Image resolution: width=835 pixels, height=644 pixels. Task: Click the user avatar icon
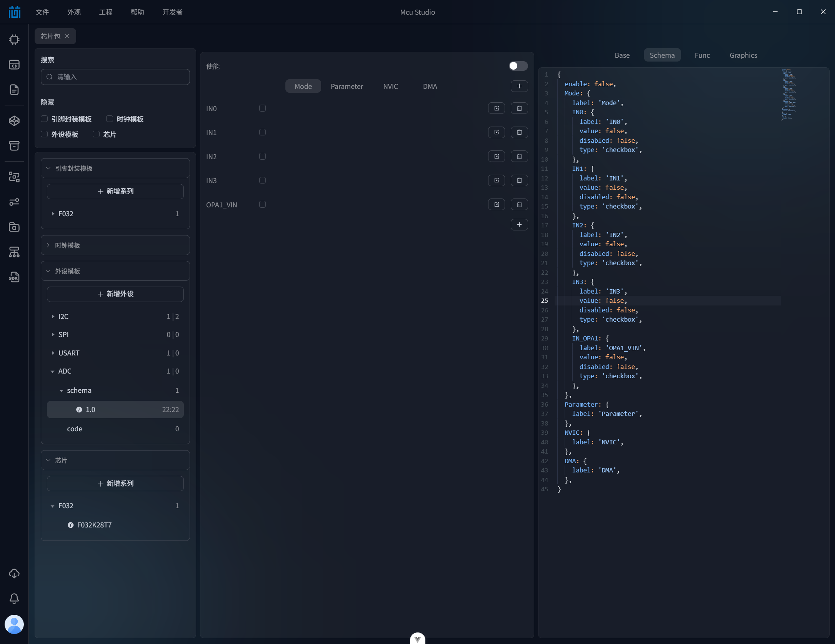[14, 624]
